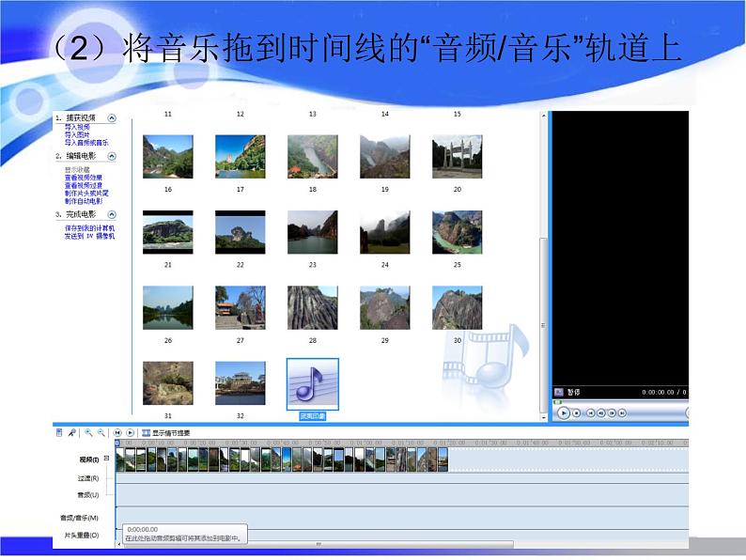Click the play timeline button
The image size is (746, 560).
coord(130,433)
